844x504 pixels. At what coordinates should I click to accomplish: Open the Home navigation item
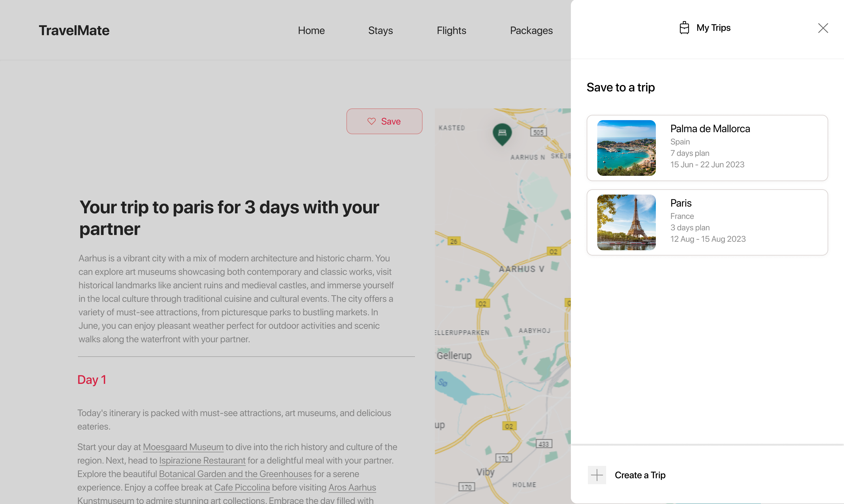click(311, 30)
